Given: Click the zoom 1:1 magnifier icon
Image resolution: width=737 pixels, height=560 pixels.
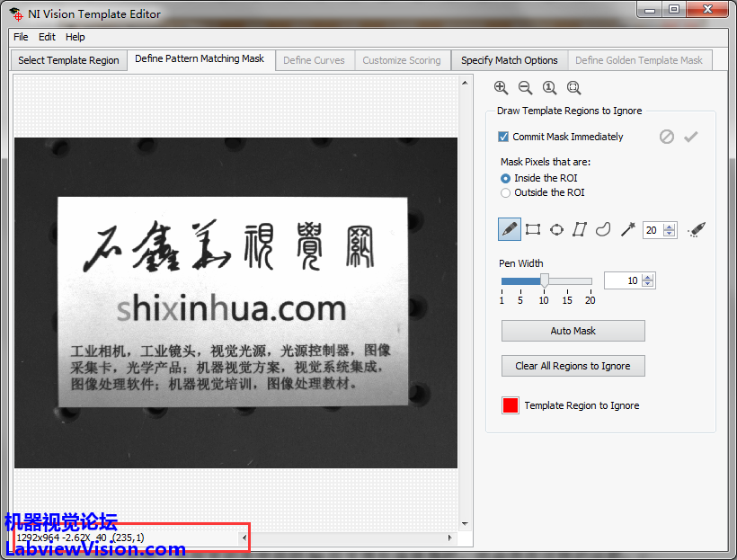Looking at the screenshot, I should click(549, 87).
